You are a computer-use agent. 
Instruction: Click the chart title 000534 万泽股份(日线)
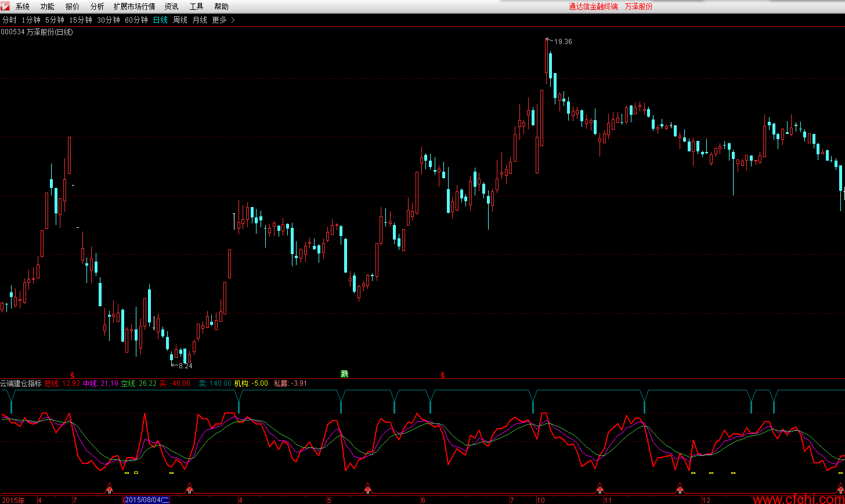pyautogui.click(x=37, y=32)
